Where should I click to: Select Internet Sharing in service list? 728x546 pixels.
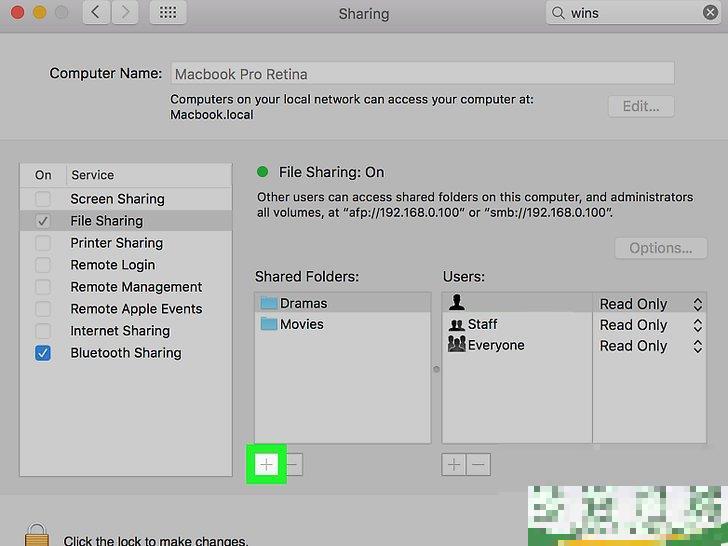pyautogui.click(x=120, y=331)
